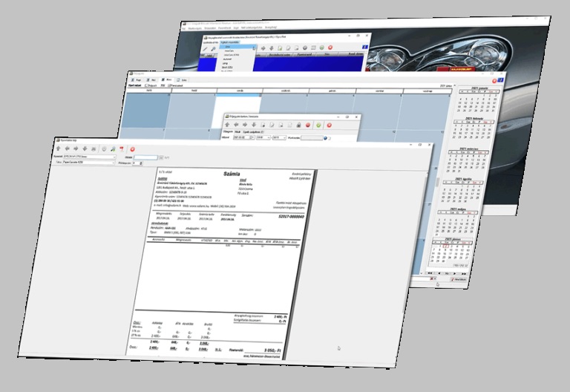Click the down arrow in appointment dialog toolbar
This screenshot has width=570, height=392.
(254, 125)
